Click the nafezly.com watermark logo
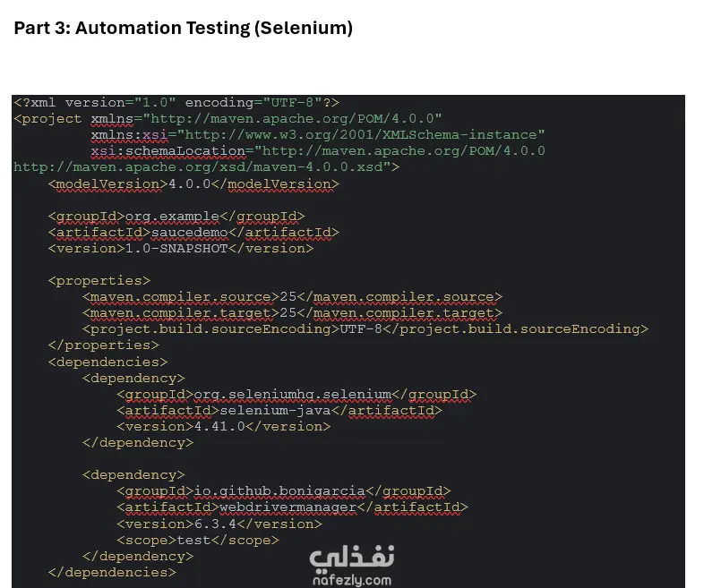 [352, 566]
